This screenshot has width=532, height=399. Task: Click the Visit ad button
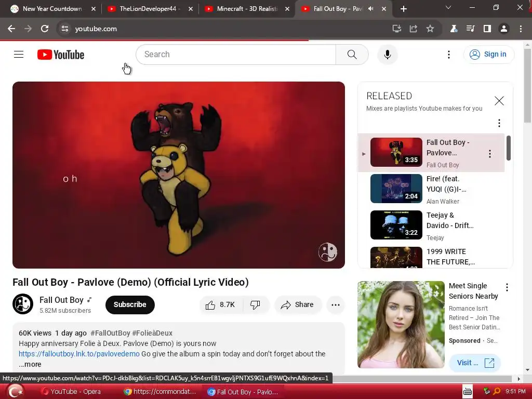[475, 363]
